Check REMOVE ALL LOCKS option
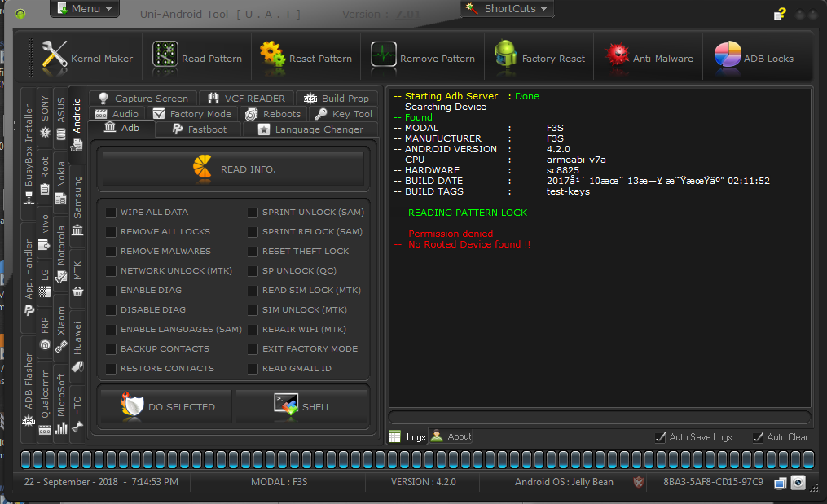 (111, 231)
